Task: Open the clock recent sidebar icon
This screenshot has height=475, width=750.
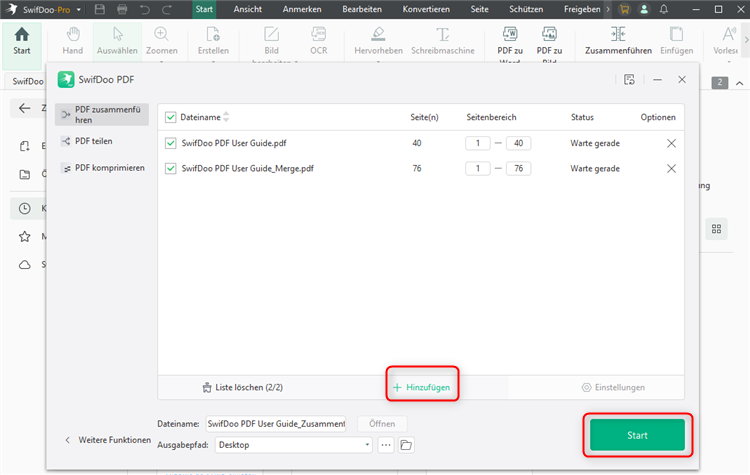Action: click(24, 209)
